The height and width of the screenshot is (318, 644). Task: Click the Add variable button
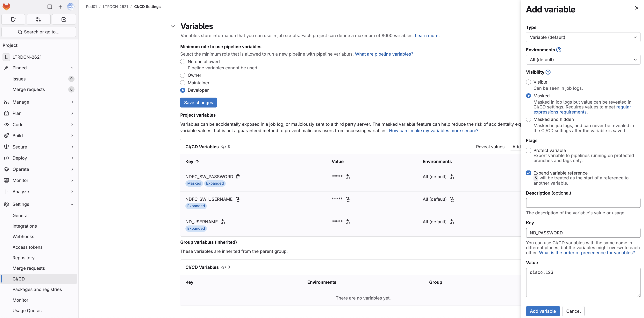point(543,311)
